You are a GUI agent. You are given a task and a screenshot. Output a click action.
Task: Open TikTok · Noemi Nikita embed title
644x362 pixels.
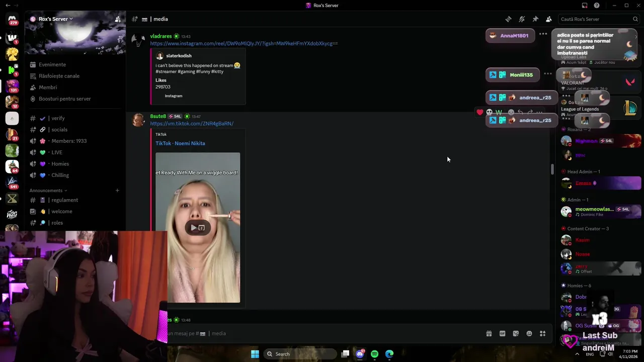pos(180,143)
